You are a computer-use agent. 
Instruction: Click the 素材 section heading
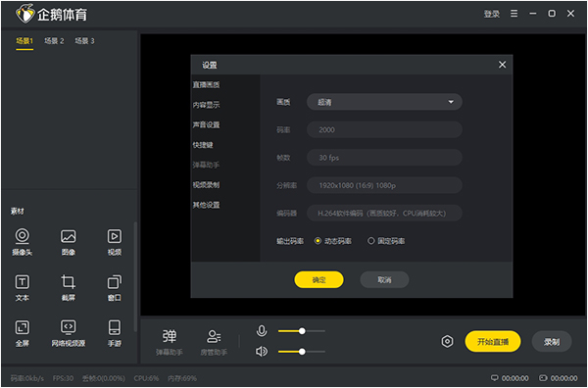[x=18, y=212]
